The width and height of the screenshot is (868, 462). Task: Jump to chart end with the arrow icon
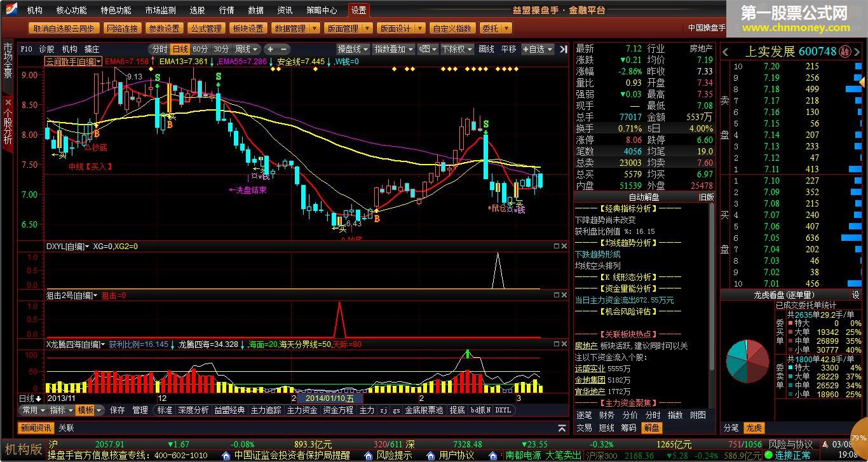tap(563, 49)
